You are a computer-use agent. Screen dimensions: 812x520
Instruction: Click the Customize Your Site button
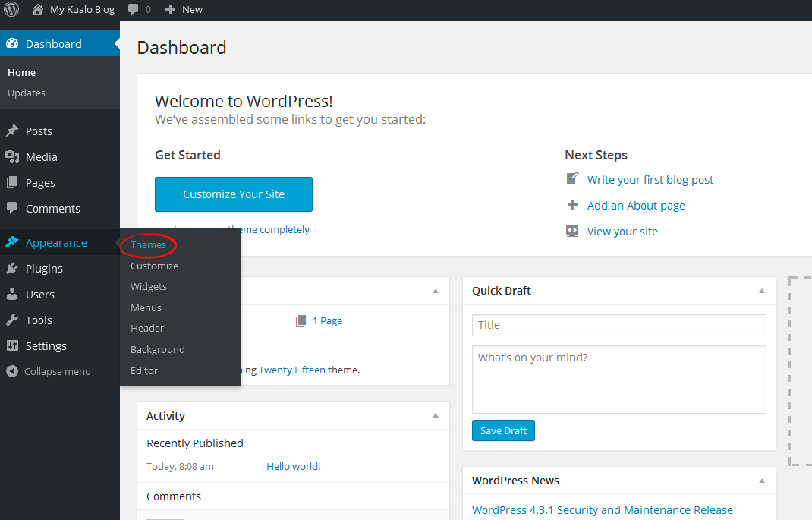(x=234, y=194)
